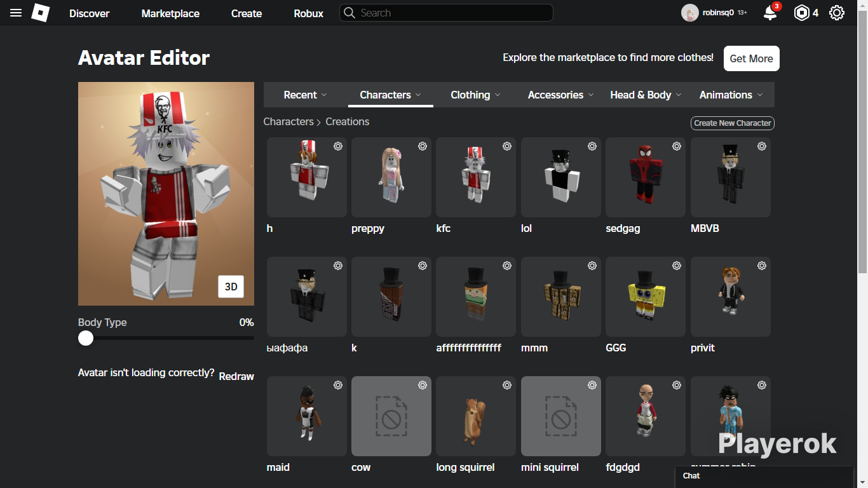Expand the Characters dropdown

click(391, 95)
